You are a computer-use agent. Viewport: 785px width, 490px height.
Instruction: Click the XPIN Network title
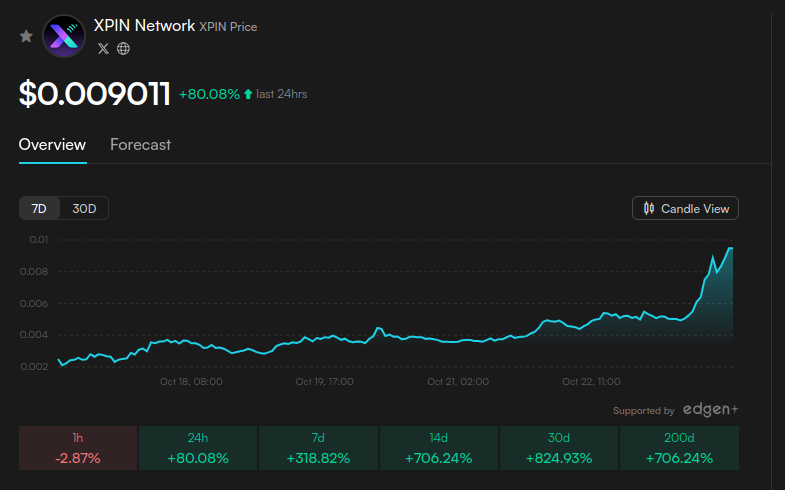click(144, 26)
